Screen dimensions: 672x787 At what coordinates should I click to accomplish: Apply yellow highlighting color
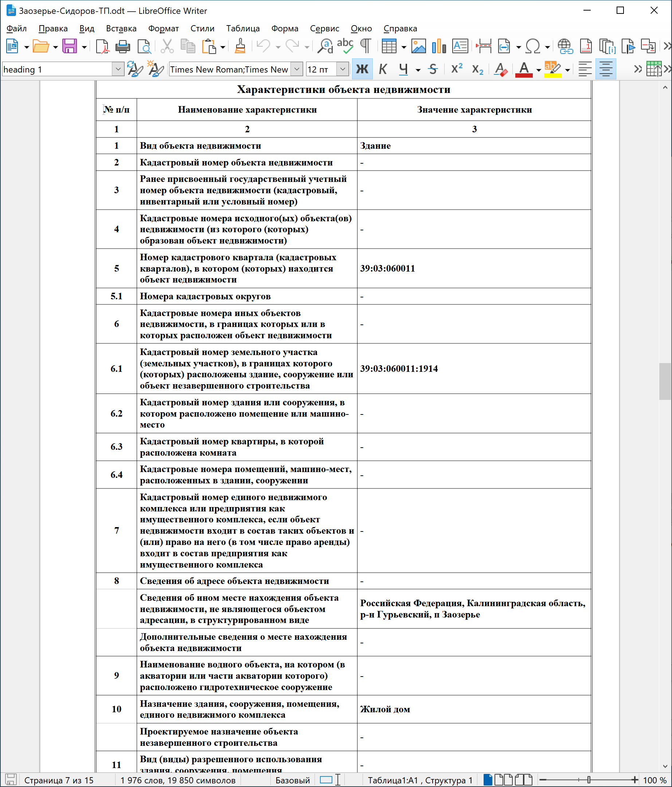click(553, 69)
